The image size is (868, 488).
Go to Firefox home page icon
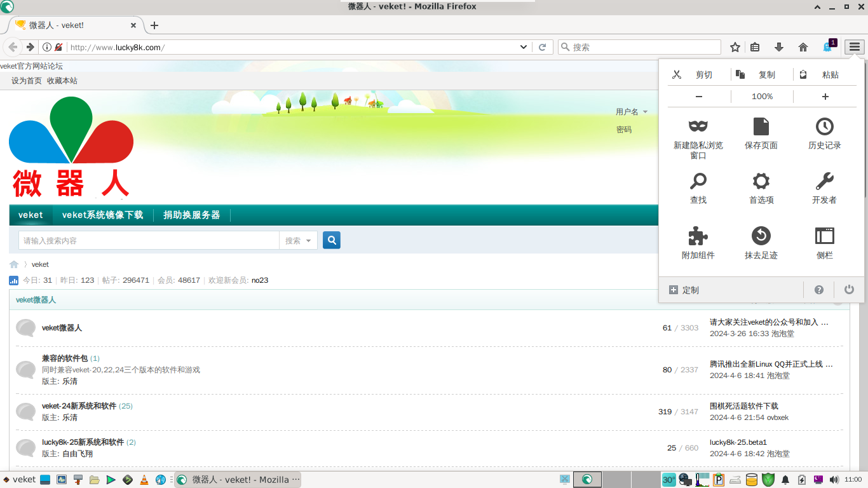click(x=803, y=47)
